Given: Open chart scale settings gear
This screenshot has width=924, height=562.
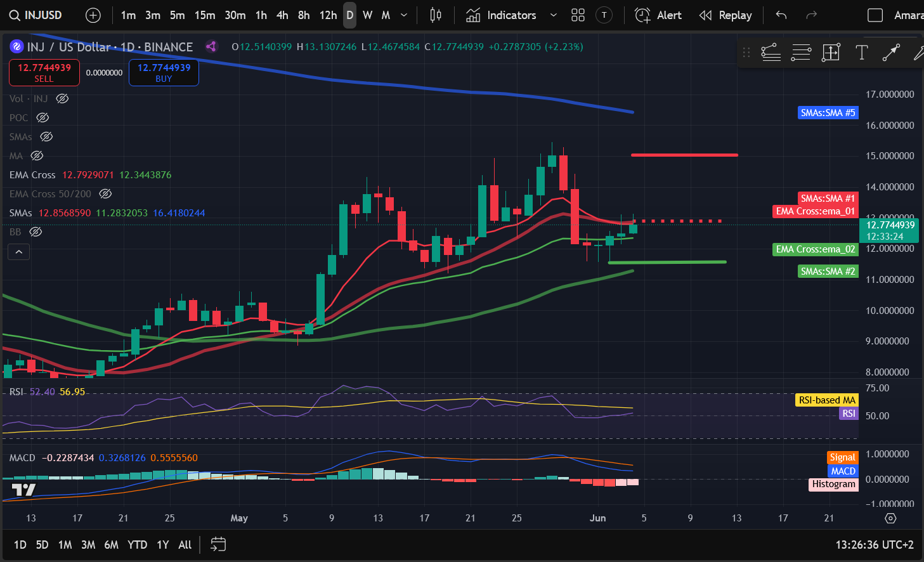Looking at the screenshot, I should pyautogui.click(x=890, y=518).
